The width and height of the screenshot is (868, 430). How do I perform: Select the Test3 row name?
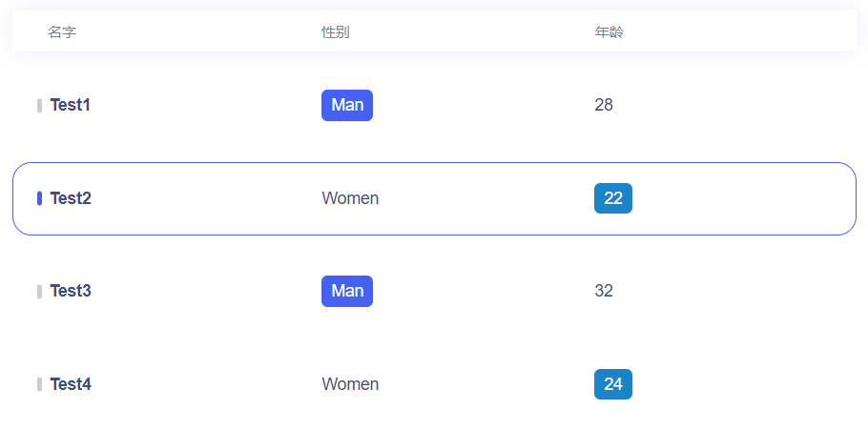click(x=71, y=291)
